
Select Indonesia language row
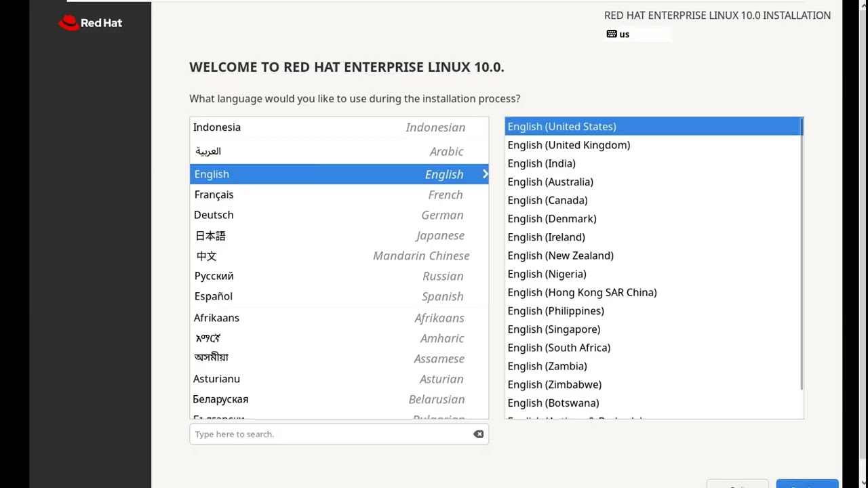click(x=339, y=127)
